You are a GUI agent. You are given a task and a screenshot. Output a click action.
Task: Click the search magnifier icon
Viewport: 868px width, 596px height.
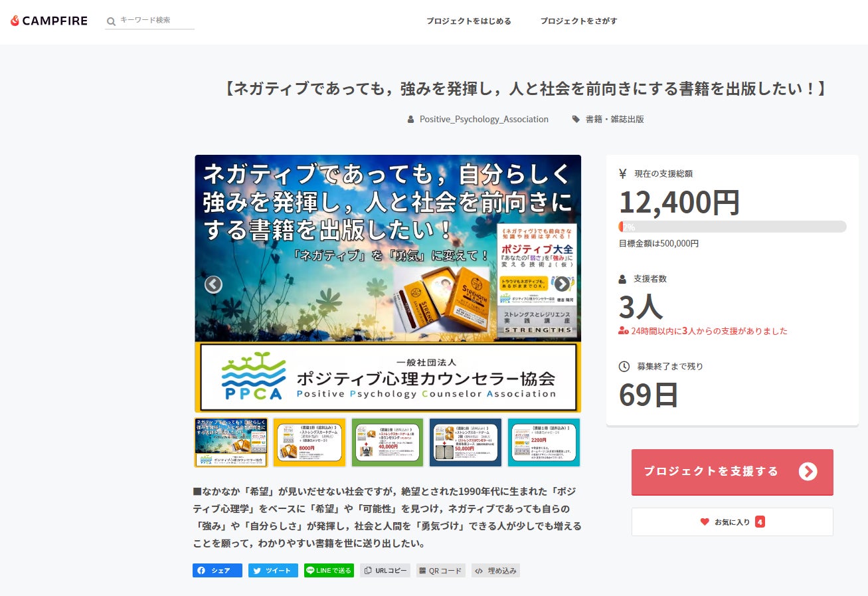[111, 21]
